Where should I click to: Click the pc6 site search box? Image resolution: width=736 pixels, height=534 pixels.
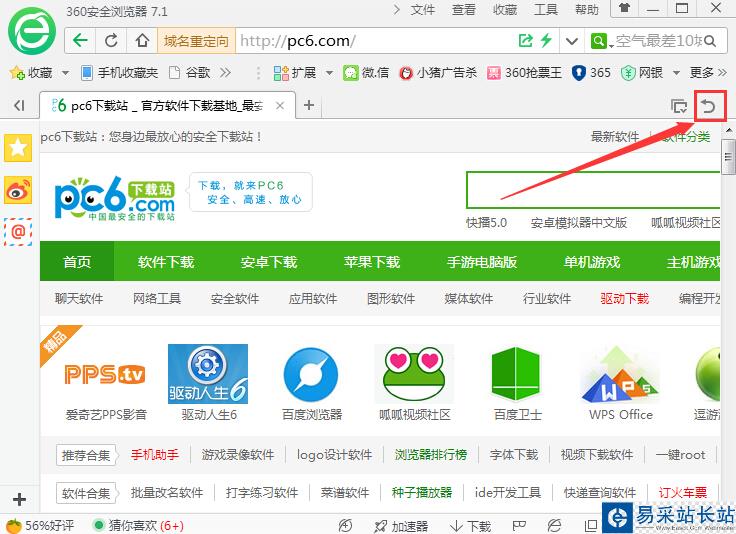point(593,190)
